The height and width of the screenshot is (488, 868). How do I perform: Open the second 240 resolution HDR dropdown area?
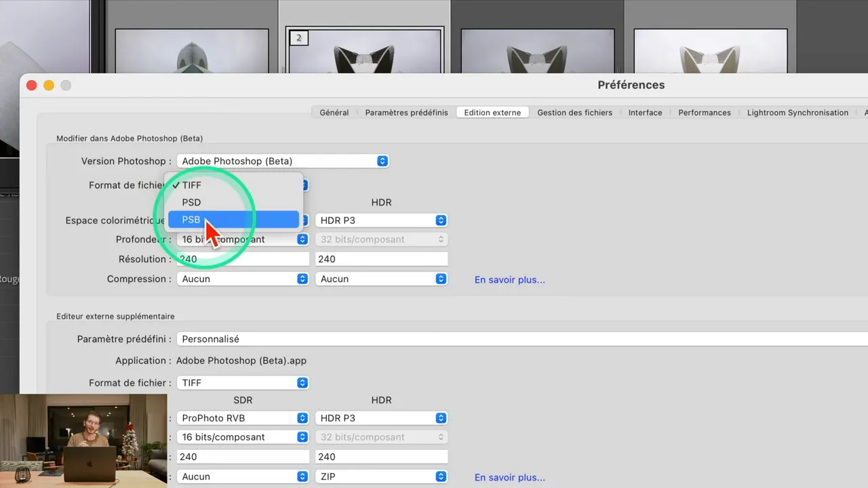point(381,456)
